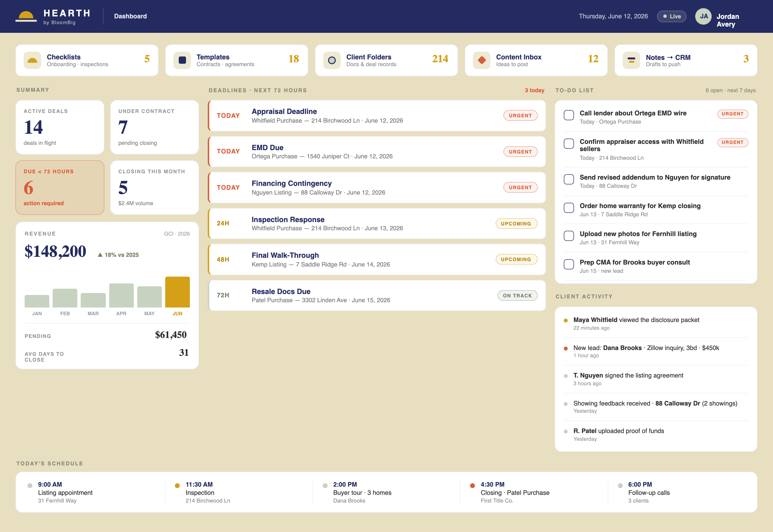Open the Under Contract summary card
This screenshot has width=773, height=532.
[154, 127]
